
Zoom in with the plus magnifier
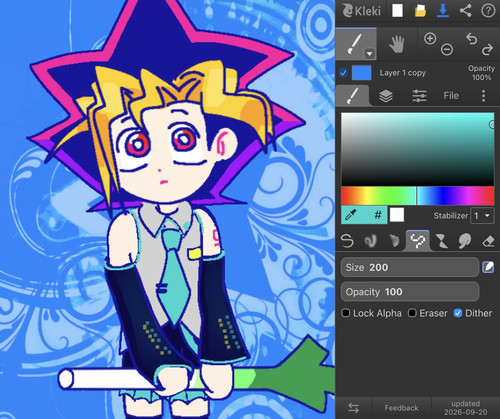coord(430,38)
